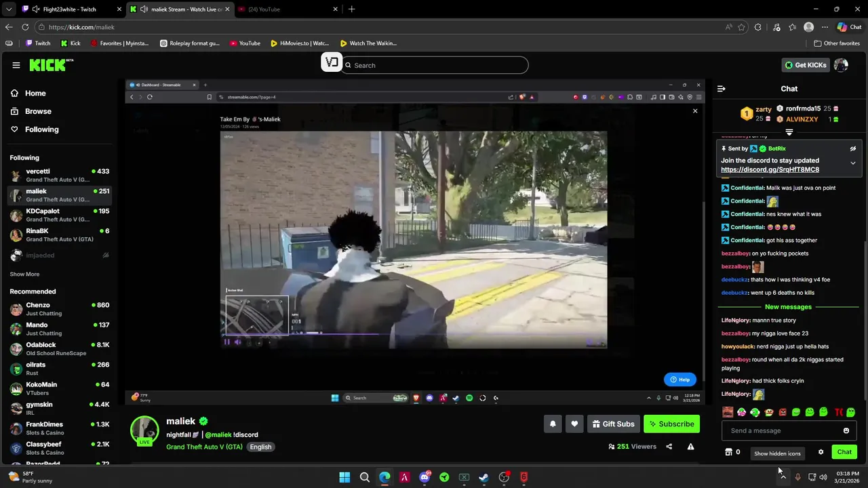Open the Edge favorites list icon
This screenshot has width=868, height=488.
pyautogui.click(x=792, y=27)
